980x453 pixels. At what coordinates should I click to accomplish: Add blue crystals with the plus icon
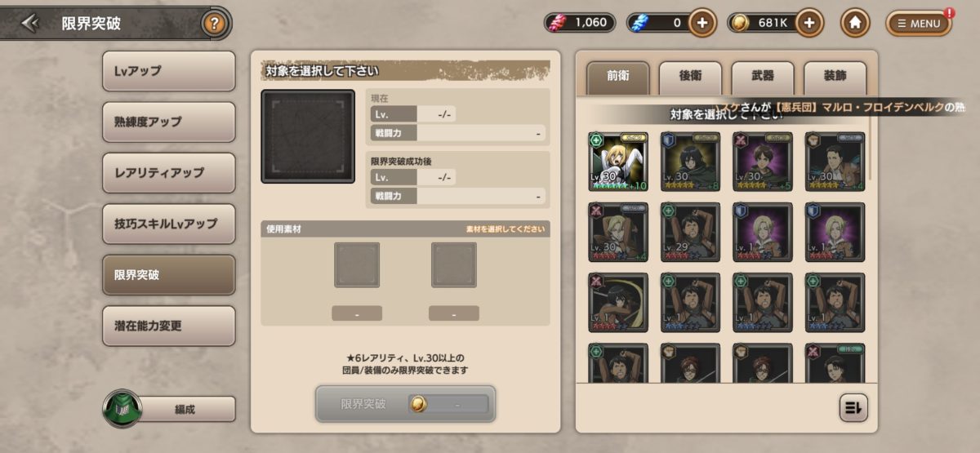[702, 23]
